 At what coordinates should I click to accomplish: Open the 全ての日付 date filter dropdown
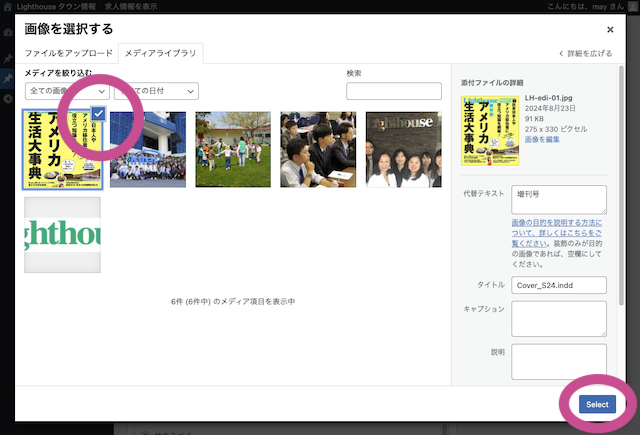(156, 91)
